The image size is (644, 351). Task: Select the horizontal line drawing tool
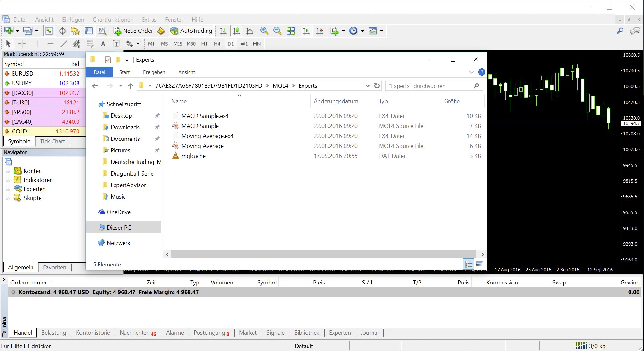pyautogui.click(x=50, y=44)
